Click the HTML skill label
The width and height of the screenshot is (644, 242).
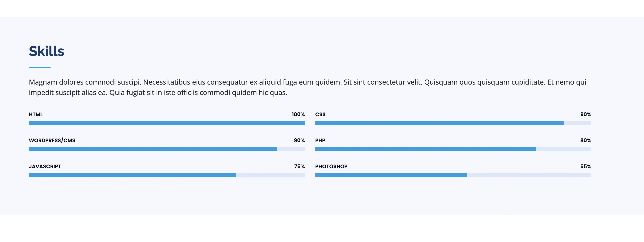point(36,114)
